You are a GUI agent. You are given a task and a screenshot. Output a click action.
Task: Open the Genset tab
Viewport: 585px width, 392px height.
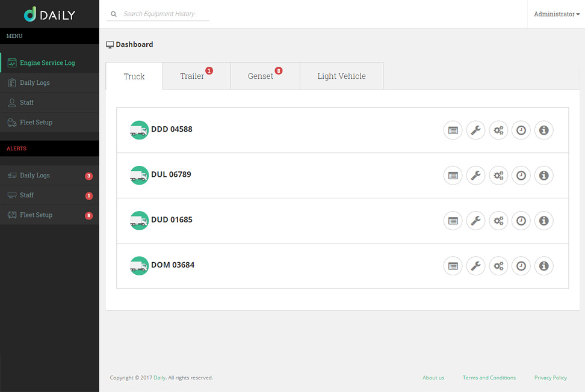click(x=261, y=76)
